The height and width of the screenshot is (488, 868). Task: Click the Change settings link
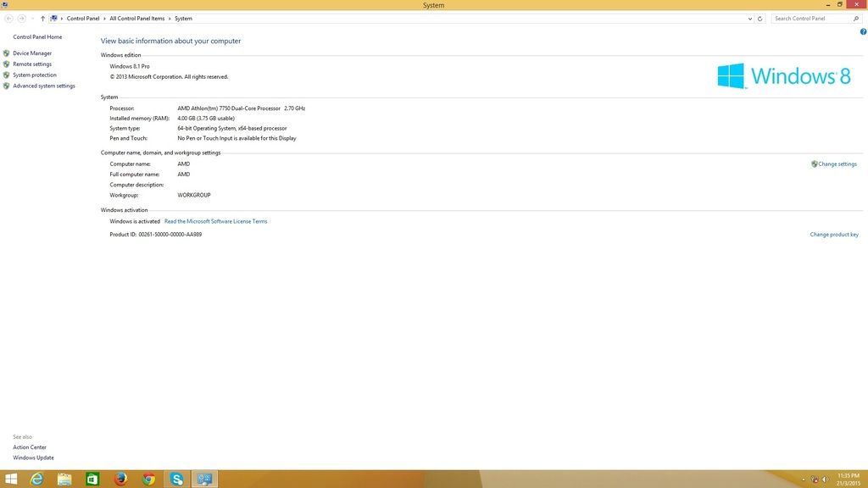click(x=837, y=164)
